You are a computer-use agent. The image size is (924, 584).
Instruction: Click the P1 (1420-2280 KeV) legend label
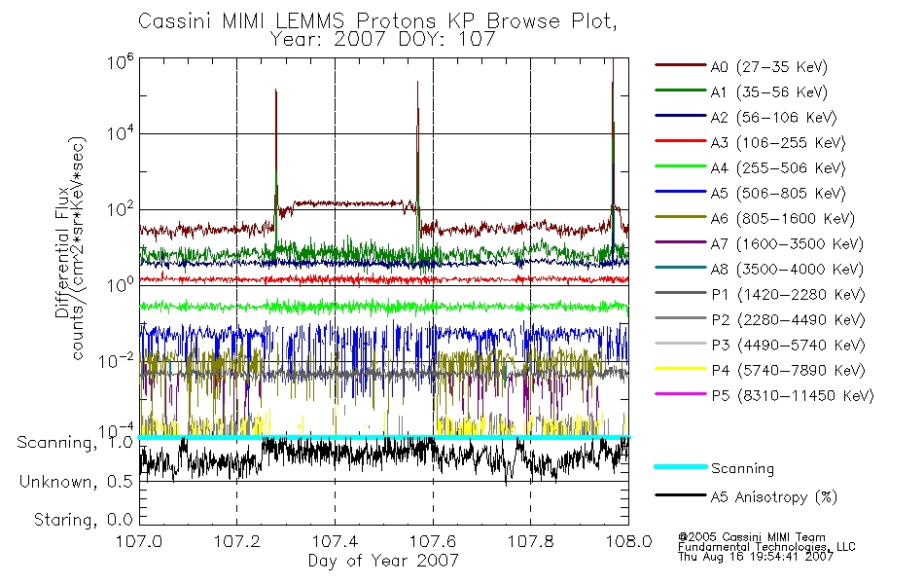788,294
